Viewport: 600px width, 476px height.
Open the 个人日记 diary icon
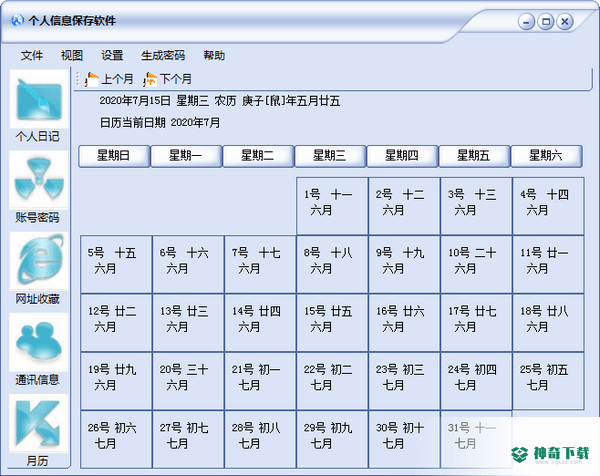(39, 99)
